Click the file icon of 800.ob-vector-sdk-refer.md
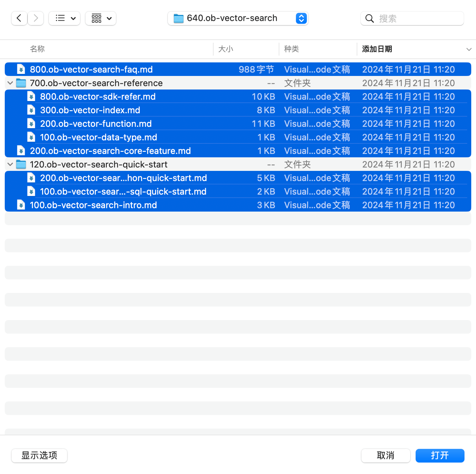This screenshot has height=474, width=476. pos(31,97)
